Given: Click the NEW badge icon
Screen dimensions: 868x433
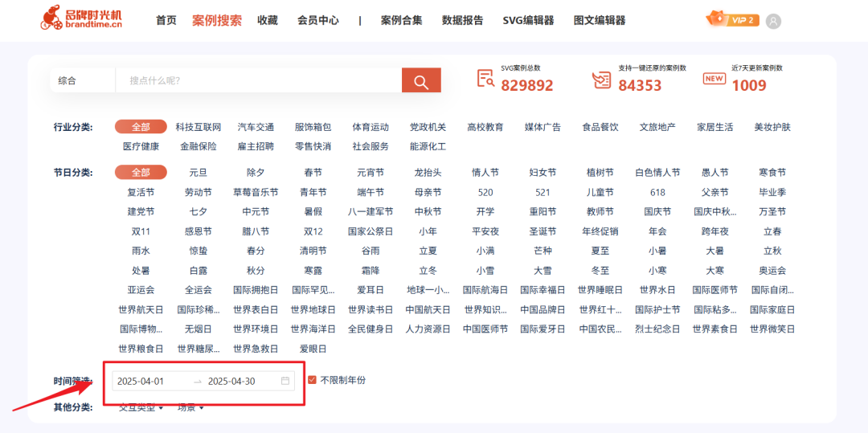Looking at the screenshot, I should coord(714,79).
